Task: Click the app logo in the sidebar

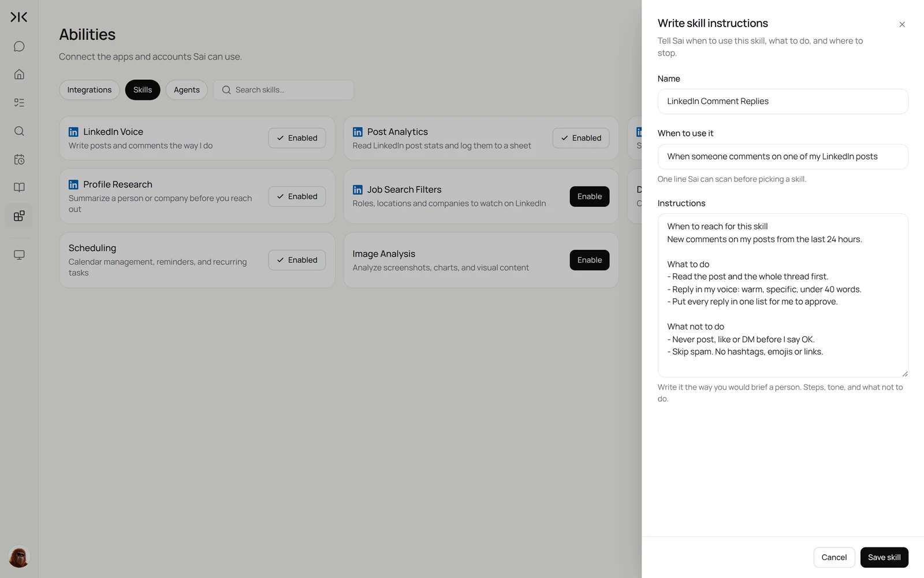Action: 19,17
